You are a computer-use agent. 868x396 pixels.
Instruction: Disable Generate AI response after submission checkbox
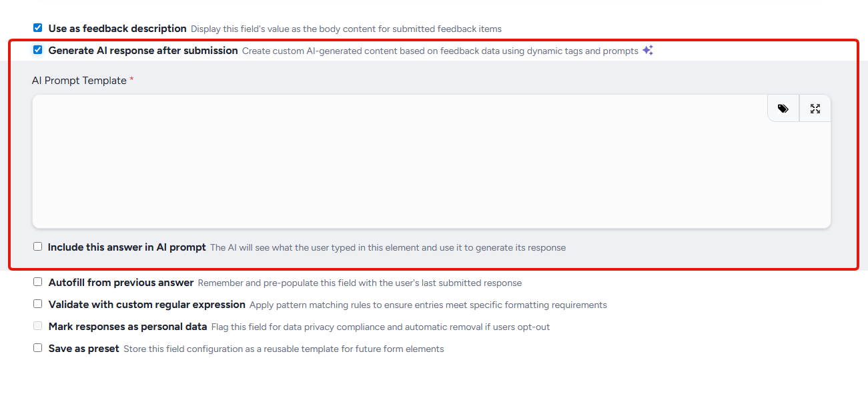[x=38, y=50]
